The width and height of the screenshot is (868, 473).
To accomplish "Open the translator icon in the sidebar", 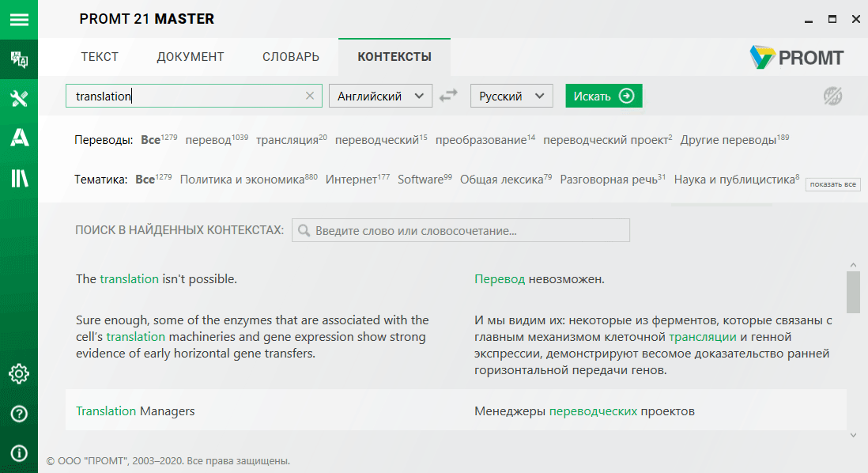I will [x=19, y=59].
